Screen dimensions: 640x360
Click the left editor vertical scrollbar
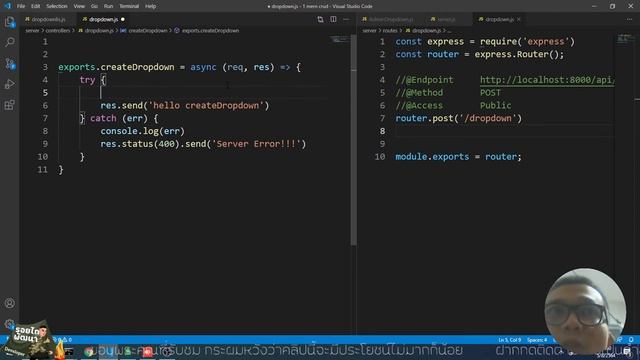pyautogui.click(x=353, y=141)
